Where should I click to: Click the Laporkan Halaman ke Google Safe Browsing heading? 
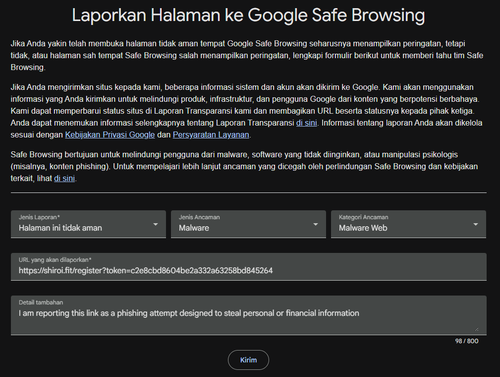(248, 15)
